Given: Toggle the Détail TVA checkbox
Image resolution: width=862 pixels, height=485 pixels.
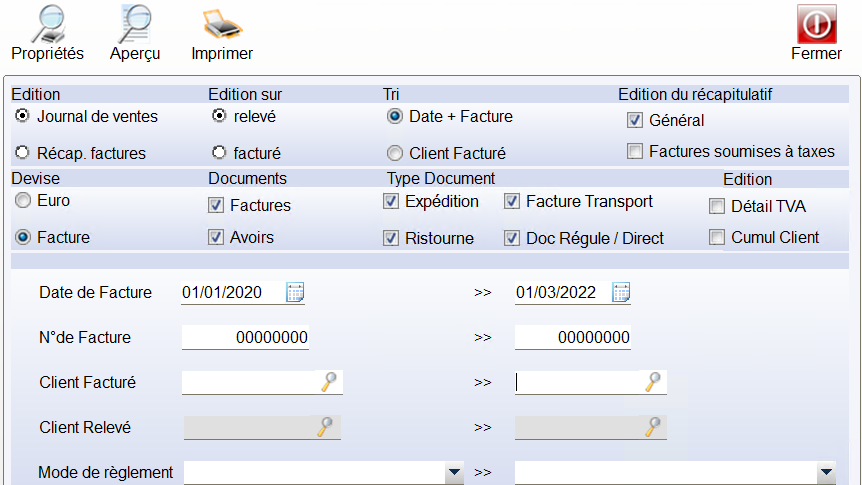Looking at the screenshot, I should coord(717,207).
